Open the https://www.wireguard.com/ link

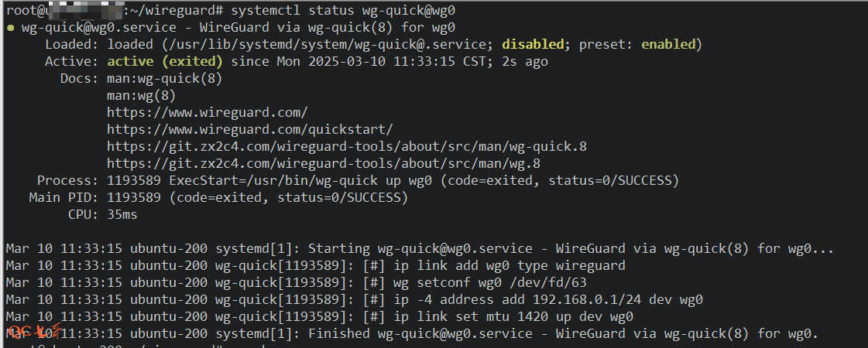pos(207,112)
